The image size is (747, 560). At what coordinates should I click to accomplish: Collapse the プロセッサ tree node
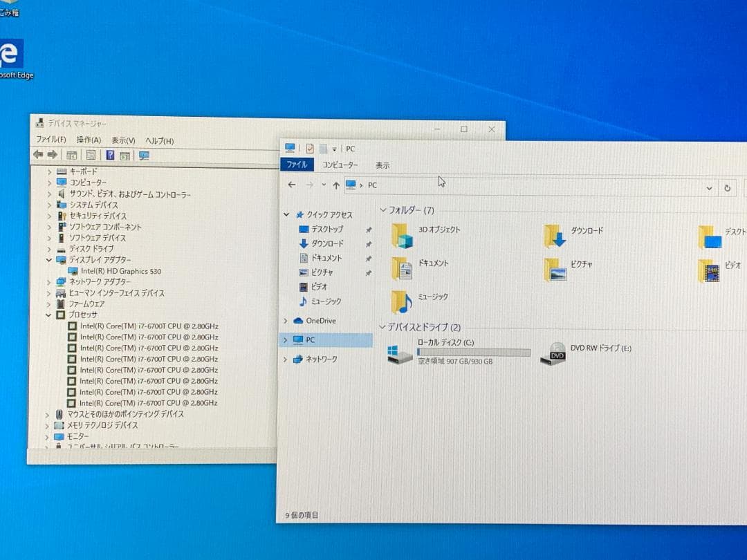pos(49,315)
